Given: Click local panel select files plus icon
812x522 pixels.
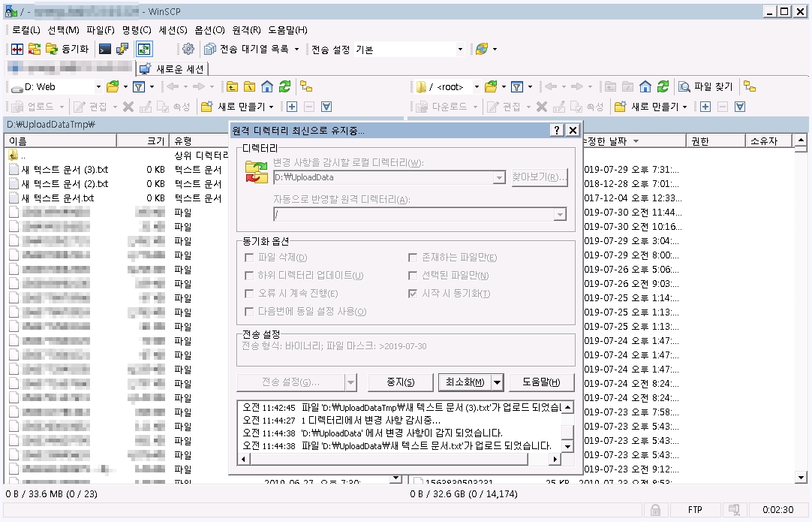Looking at the screenshot, I should point(292,107).
